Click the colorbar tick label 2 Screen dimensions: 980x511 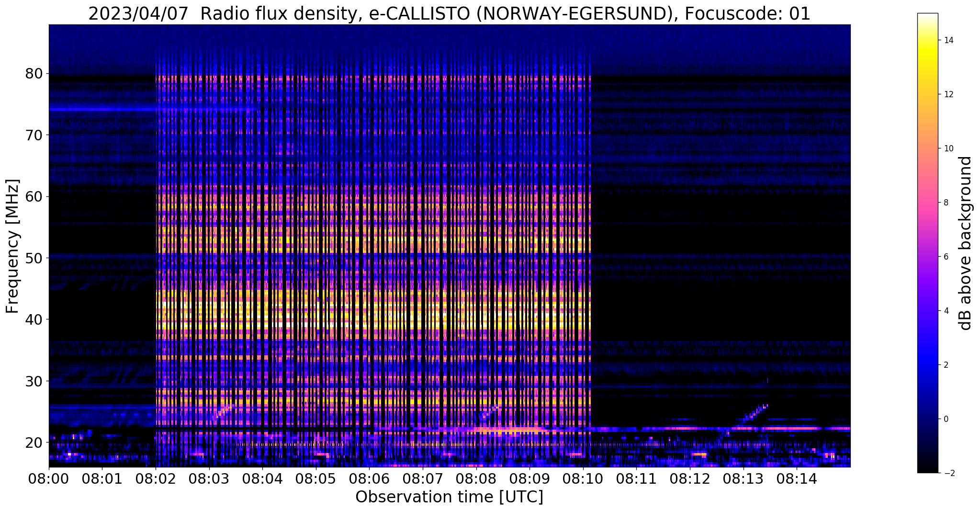click(946, 365)
